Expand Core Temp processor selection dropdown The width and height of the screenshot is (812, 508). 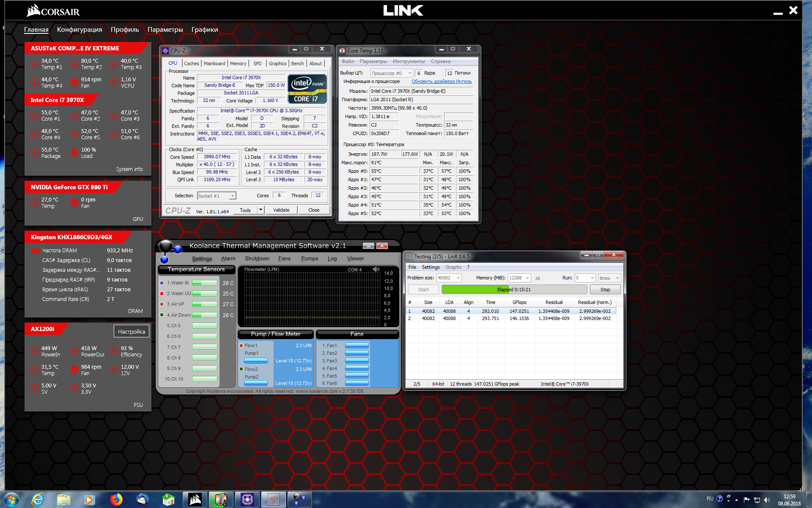pos(409,73)
